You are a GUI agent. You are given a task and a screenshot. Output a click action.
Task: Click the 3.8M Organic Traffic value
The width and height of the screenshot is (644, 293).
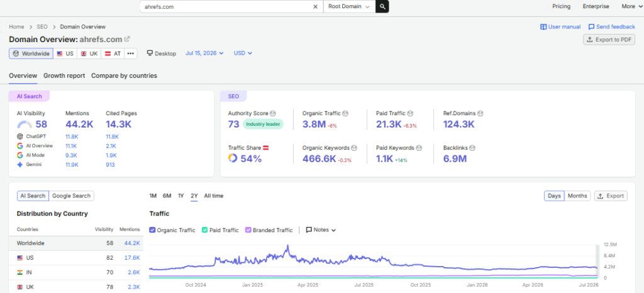click(x=314, y=124)
